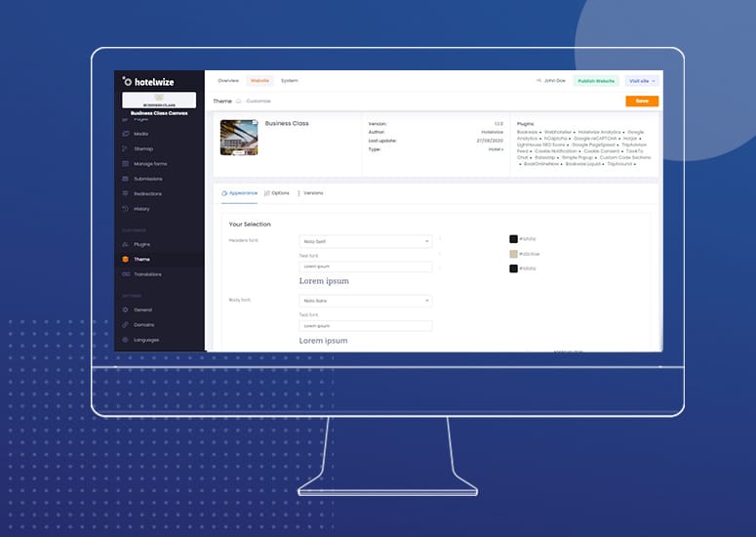The image size is (756, 537).
Task: Pick the beige color swatch
Action: pyautogui.click(x=514, y=254)
